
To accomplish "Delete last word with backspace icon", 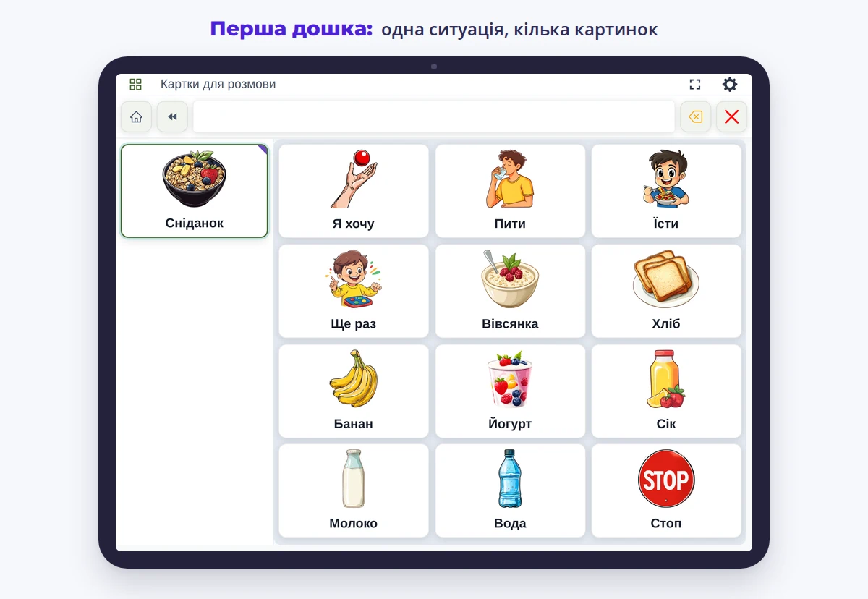I will point(695,116).
